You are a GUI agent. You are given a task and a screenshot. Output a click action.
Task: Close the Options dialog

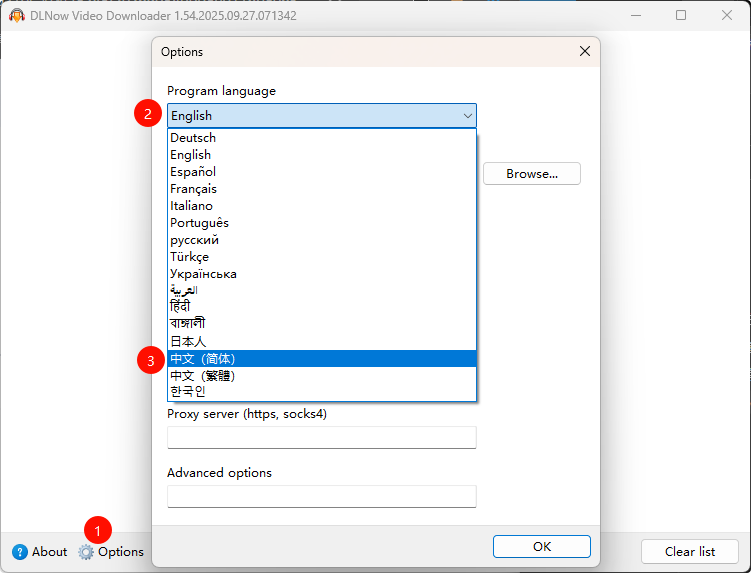click(x=584, y=51)
